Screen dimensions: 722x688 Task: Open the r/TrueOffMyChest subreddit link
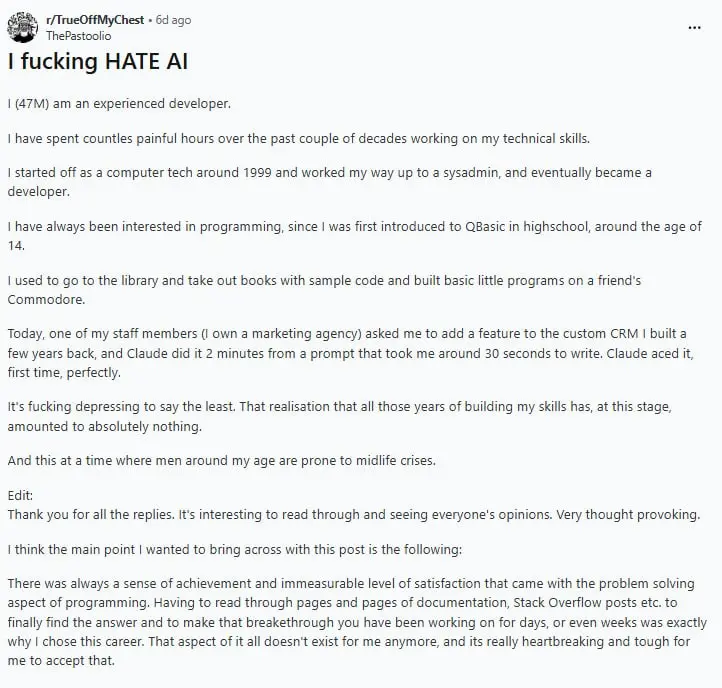[95, 20]
